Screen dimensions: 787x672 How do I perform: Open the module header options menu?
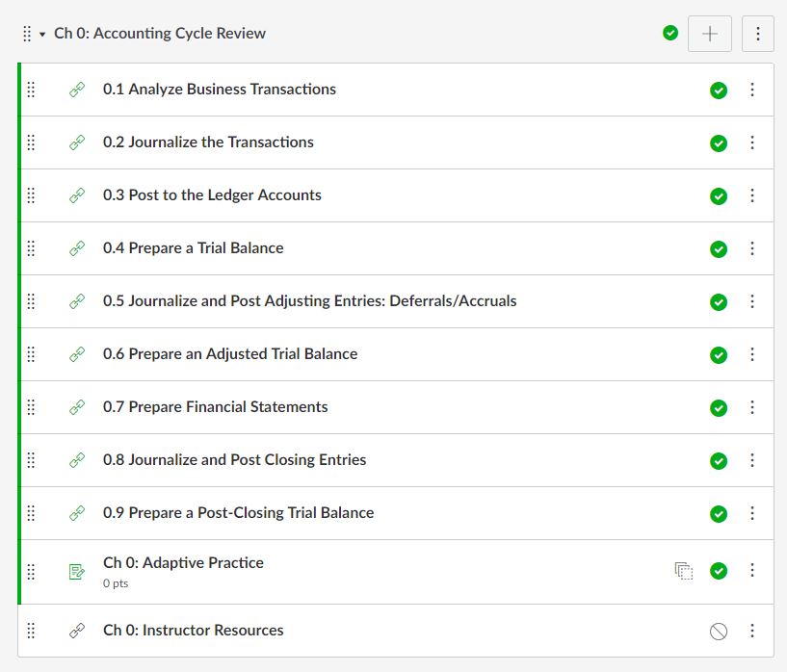tap(758, 34)
